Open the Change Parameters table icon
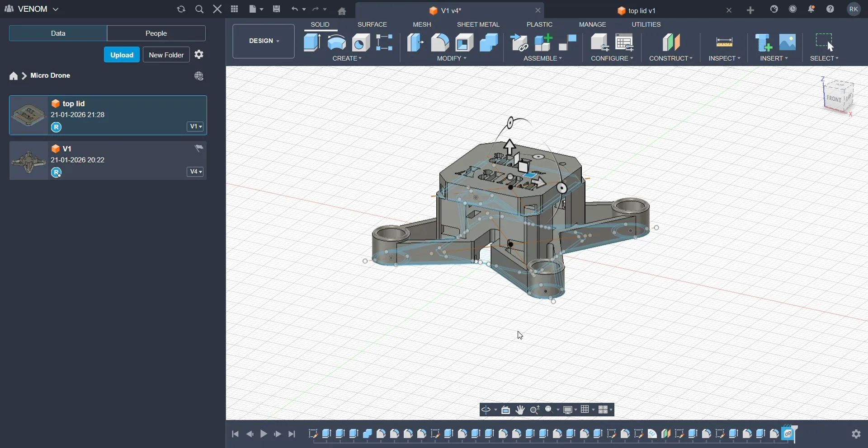This screenshot has height=448, width=868. [x=625, y=42]
